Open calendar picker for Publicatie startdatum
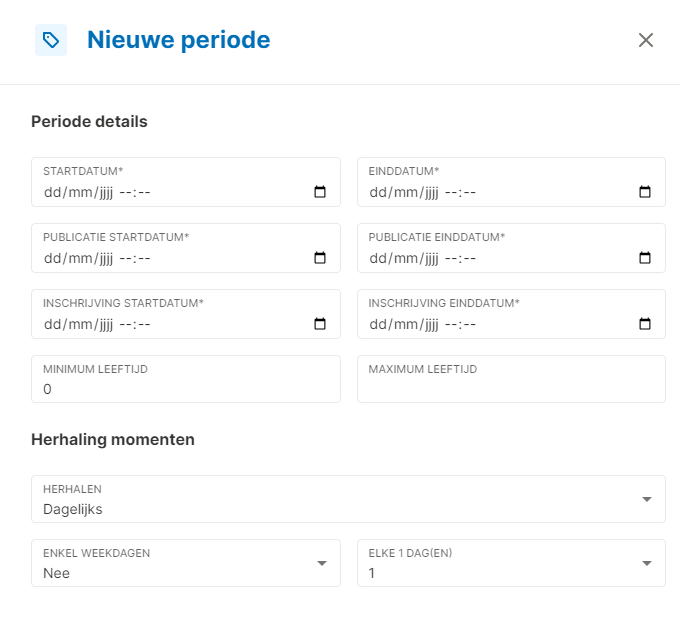Screen dimensions: 680x625 pos(320,258)
